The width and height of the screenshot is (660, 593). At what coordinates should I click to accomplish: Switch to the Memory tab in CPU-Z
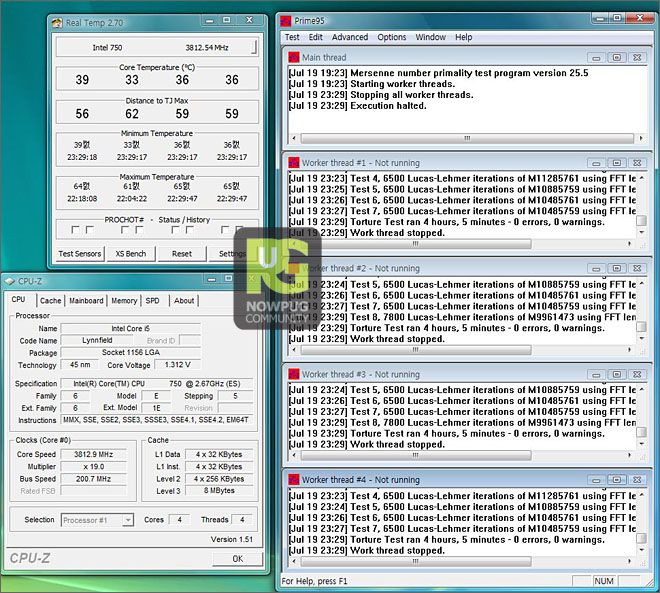tap(124, 300)
